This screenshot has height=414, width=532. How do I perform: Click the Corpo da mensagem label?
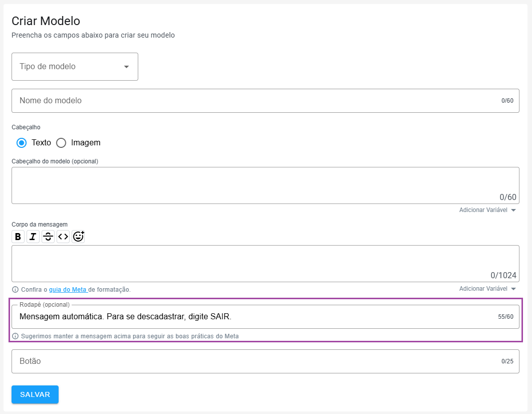pos(40,225)
